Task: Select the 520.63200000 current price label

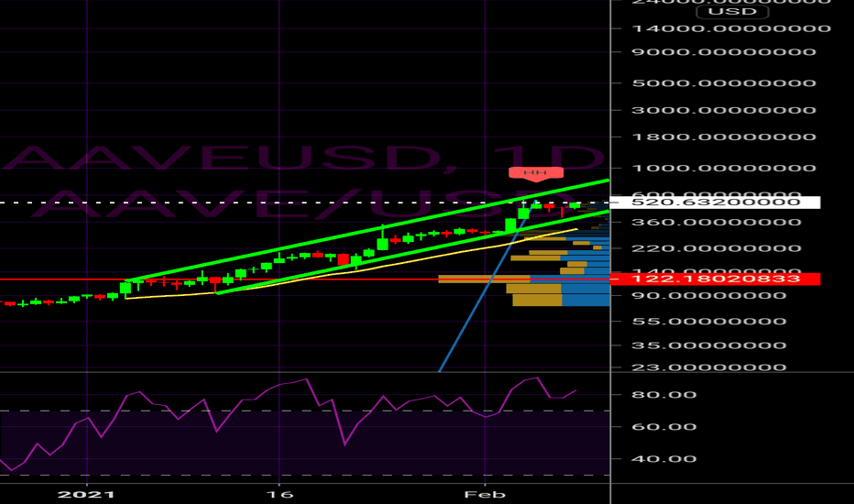Action: pos(715,203)
